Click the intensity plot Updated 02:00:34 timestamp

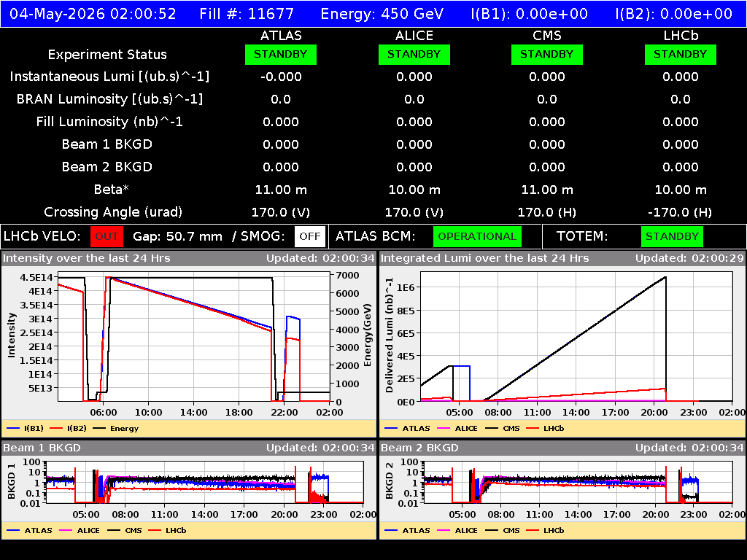pos(320,258)
